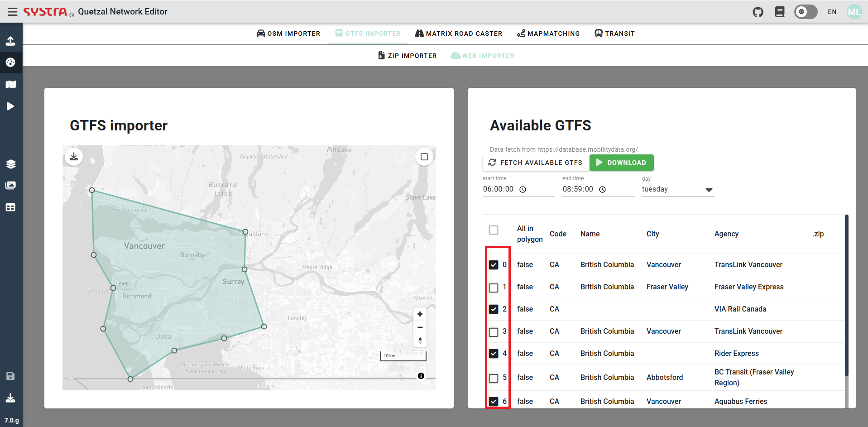Click Rider Express agency cell
The width and height of the screenshot is (868, 427).
pos(737,353)
